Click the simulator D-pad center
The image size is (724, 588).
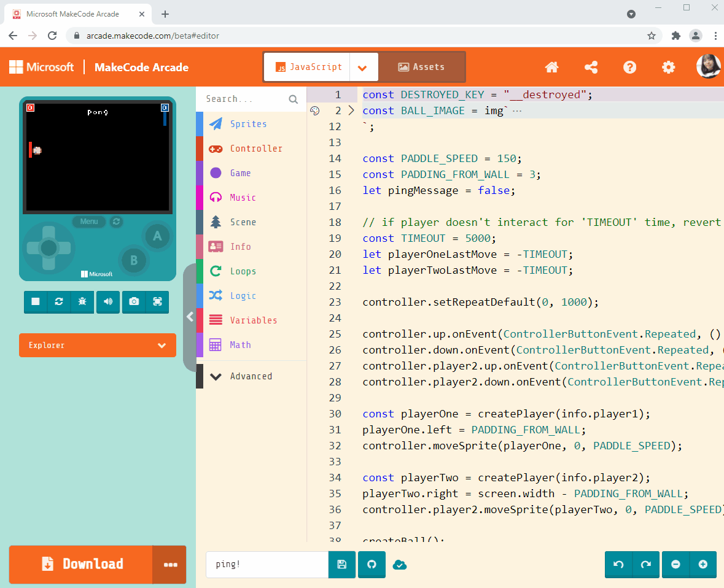coord(49,248)
